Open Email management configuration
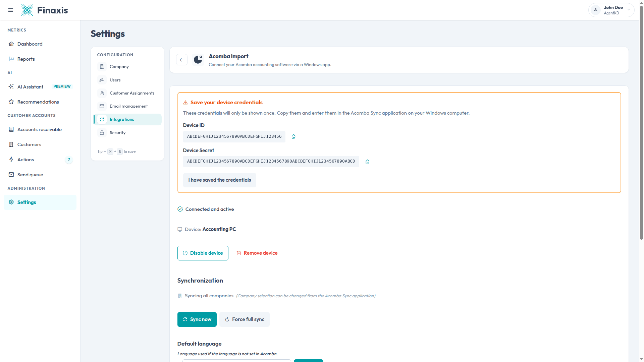The height and width of the screenshot is (362, 644). coord(127,106)
